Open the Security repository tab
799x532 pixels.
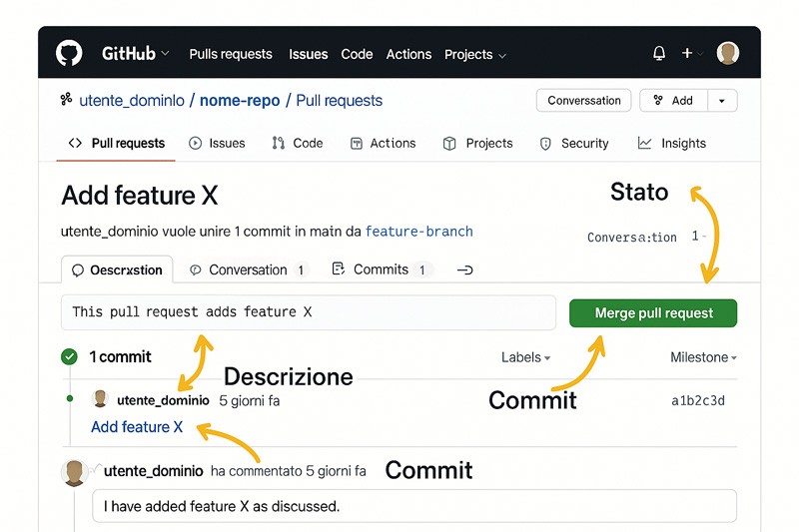(x=574, y=144)
